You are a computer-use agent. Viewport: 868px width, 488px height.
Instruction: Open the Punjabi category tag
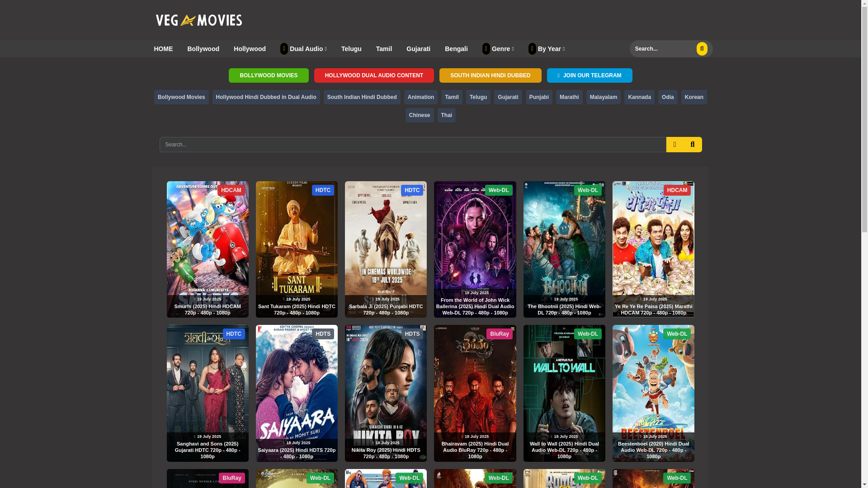point(539,97)
